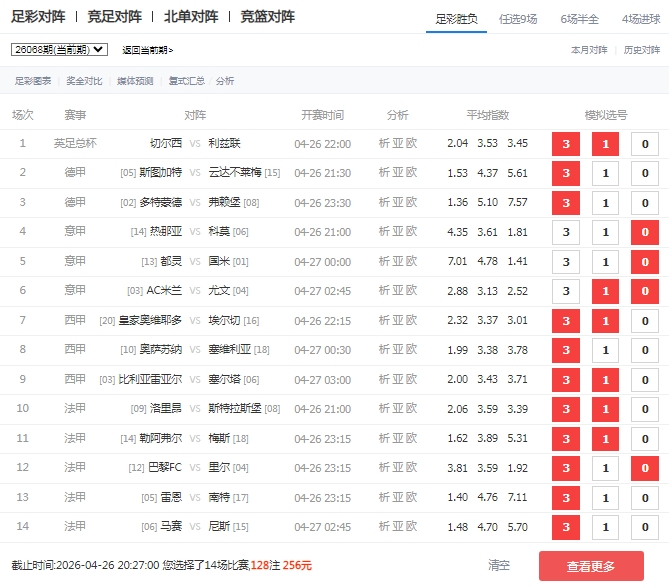Viewport: 669px width, 588px height.
Task: Open the 历史对阵 link
Action: (x=641, y=49)
